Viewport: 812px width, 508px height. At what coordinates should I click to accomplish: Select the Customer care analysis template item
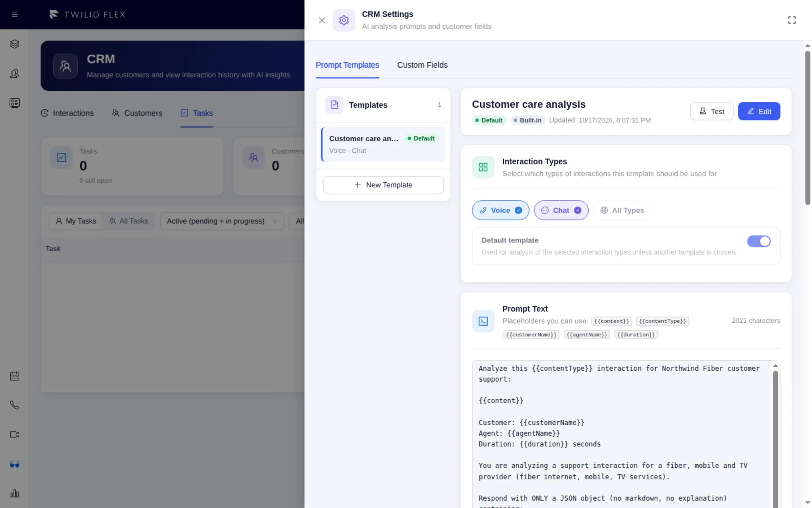[x=383, y=145]
